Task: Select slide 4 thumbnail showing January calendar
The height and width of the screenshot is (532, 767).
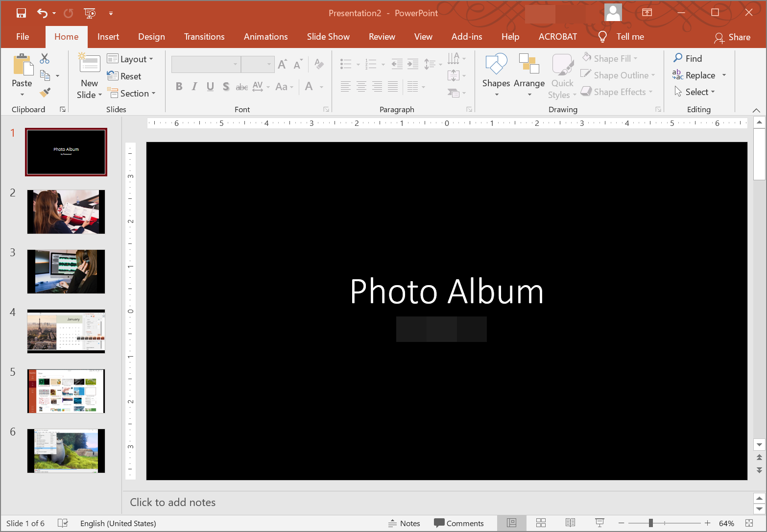Action: [66, 331]
